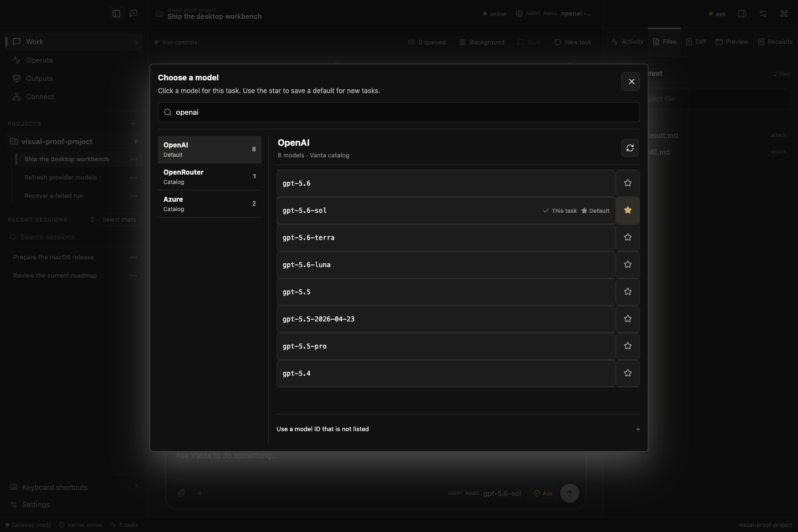Image resolution: width=798 pixels, height=532 pixels.
Task: Switch to the Diff tab
Action: coord(696,42)
